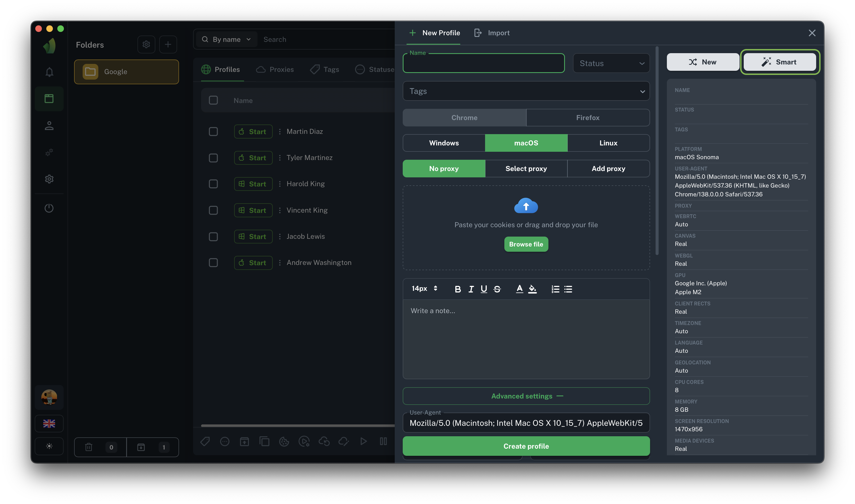The width and height of the screenshot is (855, 504).
Task: Click the Name input field of the new profile
Action: pos(483,63)
